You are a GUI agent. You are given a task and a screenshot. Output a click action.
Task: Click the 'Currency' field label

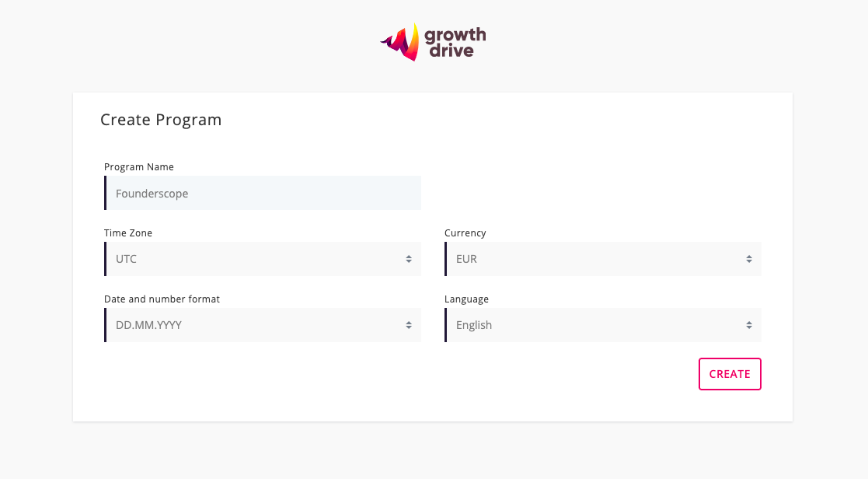pos(465,233)
